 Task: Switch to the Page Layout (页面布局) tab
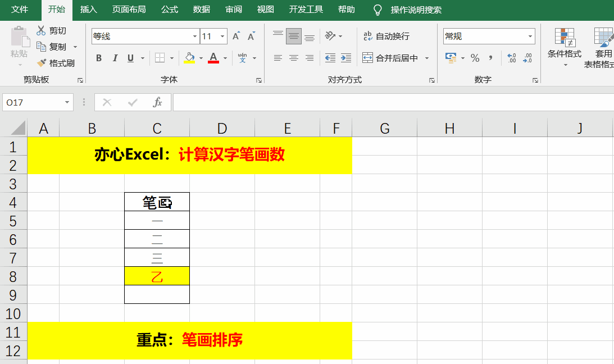coord(129,10)
